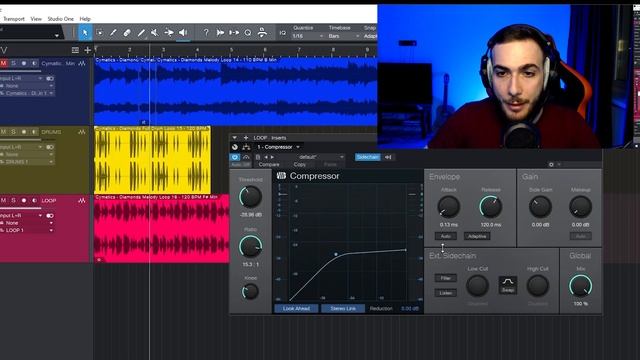Click the IQ button left of Quantize
The height and width of the screenshot is (360, 640).
tap(282, 33)
